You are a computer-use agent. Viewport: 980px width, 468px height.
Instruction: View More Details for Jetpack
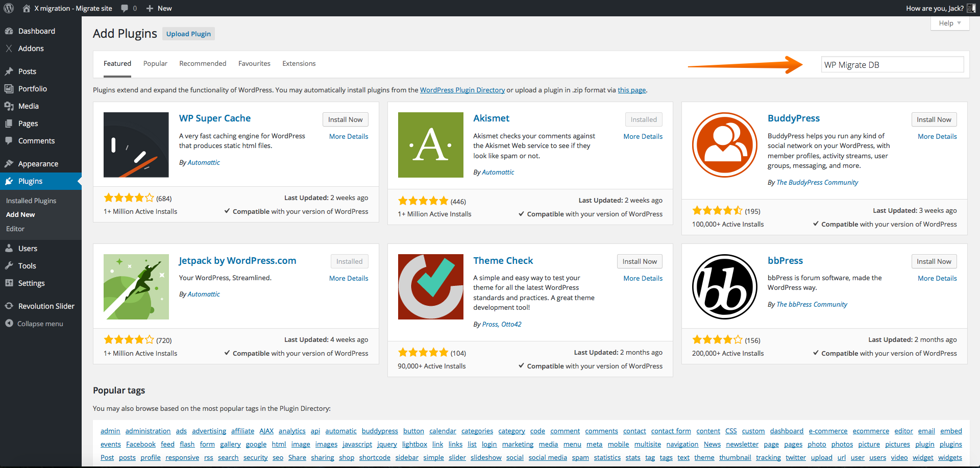click(349, 279)
